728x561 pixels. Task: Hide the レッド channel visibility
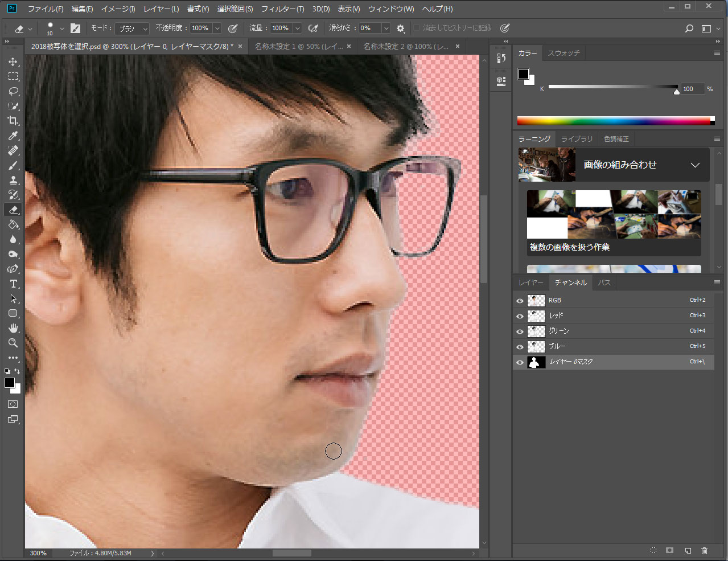[520, 316]
